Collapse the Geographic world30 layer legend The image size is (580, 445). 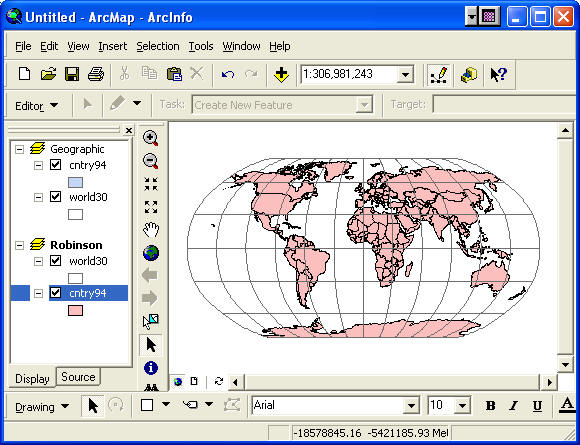click(x=38, y=197)
